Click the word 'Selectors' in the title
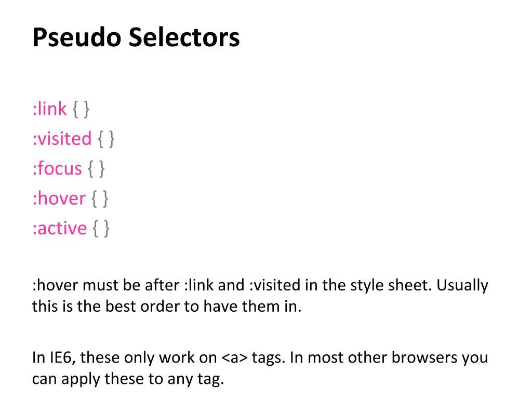532x399 pixels. [x=184, y=37]
